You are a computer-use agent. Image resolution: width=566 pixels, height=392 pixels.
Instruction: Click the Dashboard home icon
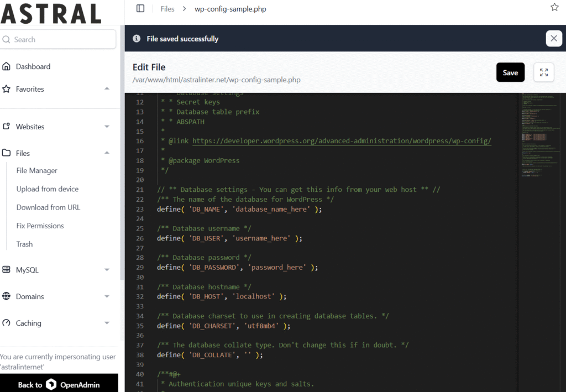tap(6, 66)
